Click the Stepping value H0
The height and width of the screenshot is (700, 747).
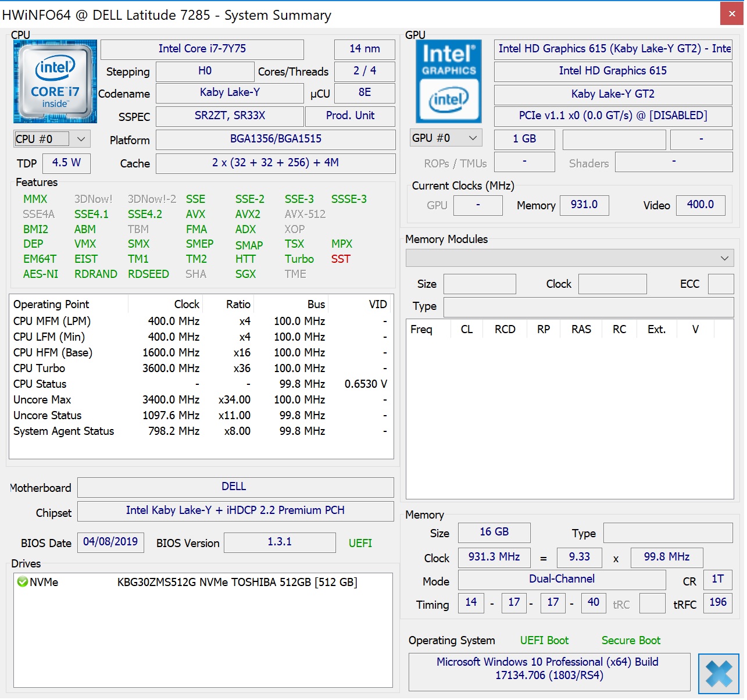[205, 71]
